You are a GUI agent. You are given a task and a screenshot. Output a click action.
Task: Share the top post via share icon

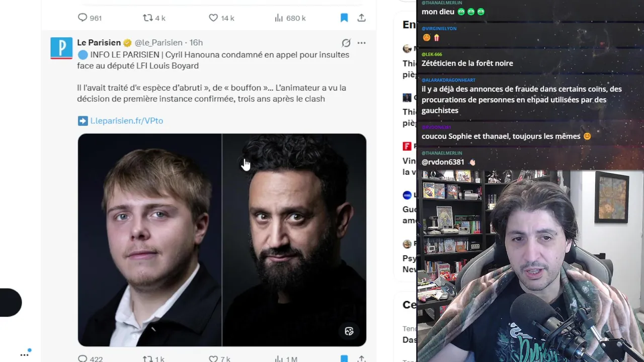(x=361, y=18)
